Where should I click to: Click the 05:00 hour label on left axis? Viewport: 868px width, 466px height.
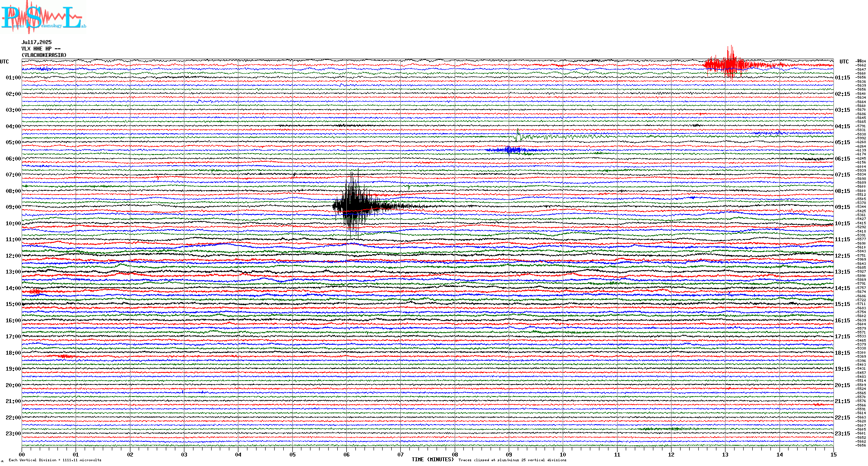tap(13, 142)
